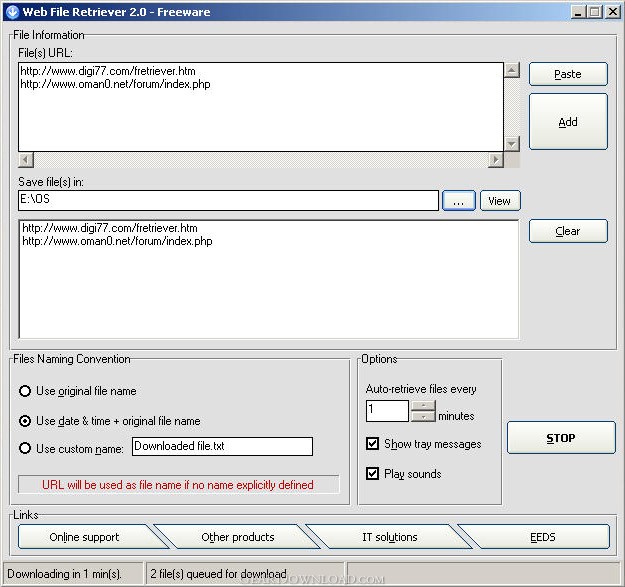Click the auto-retrieve minutes field
625x587 pixels.
(x=387, y=411)
